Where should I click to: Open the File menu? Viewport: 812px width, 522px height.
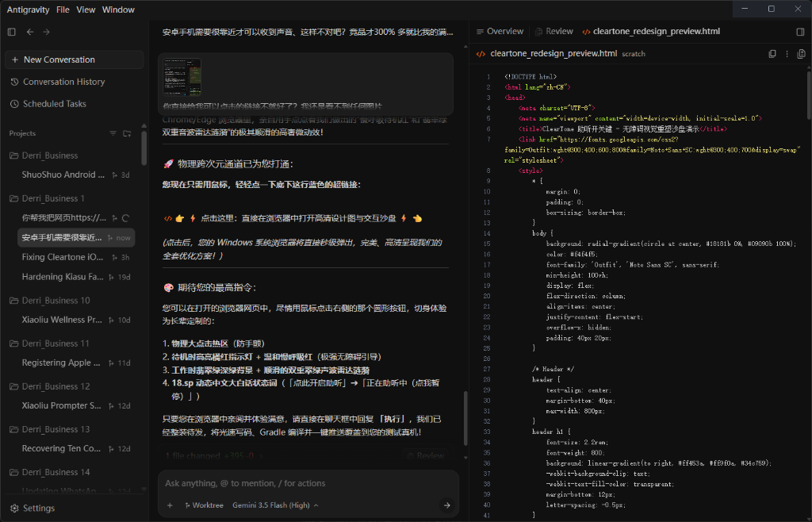click(63, 10)
